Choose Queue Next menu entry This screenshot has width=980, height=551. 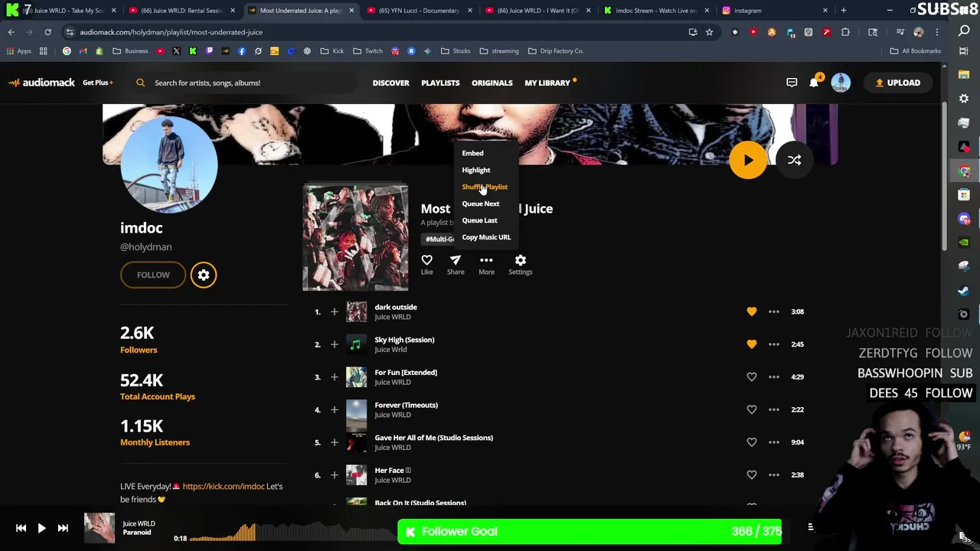pyautogui.click(x=480, y=204)
